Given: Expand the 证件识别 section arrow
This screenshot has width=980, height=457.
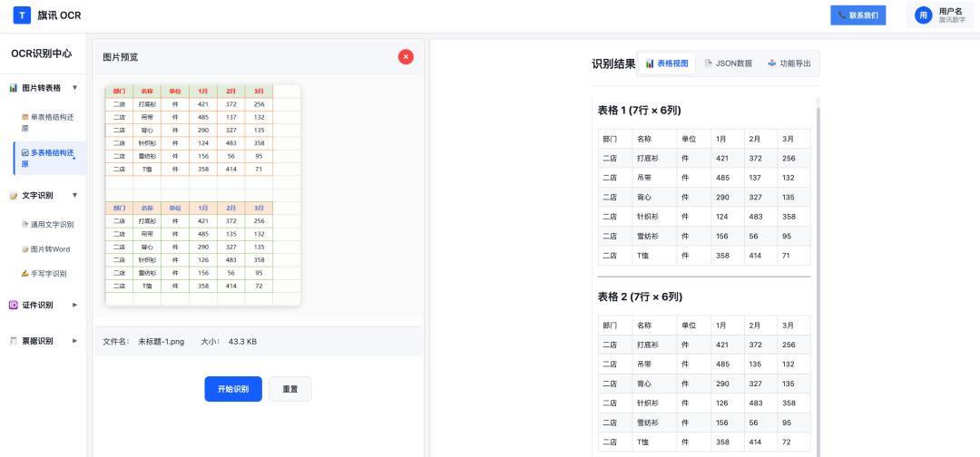Looking at the screenshot, I should pos(75,306).
